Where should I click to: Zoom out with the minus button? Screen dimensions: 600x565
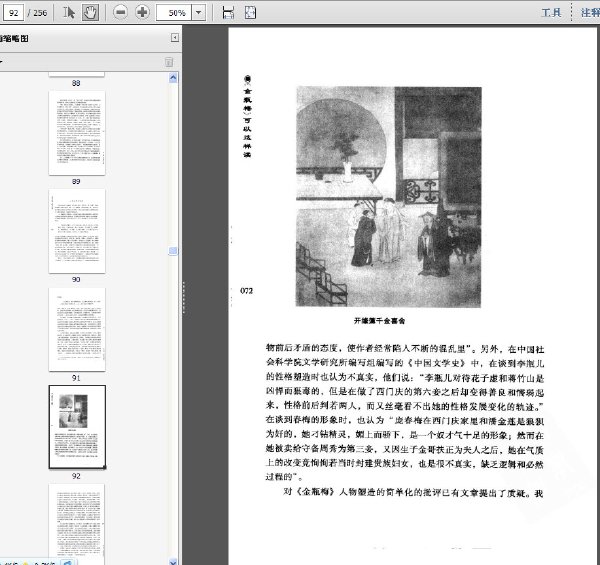(120, 13)
